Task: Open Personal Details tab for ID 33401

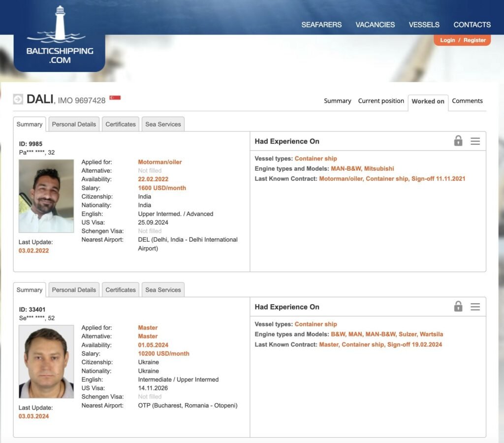Action: pyautogui.click(x=74, y=289)
